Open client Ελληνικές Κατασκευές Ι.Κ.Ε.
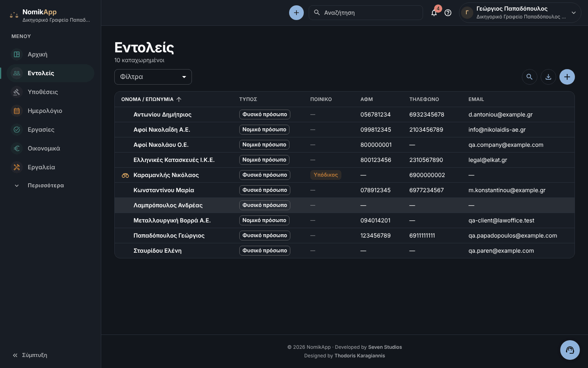Image resolution: width=588 pixels, height=368 pixels. point(174,160)
